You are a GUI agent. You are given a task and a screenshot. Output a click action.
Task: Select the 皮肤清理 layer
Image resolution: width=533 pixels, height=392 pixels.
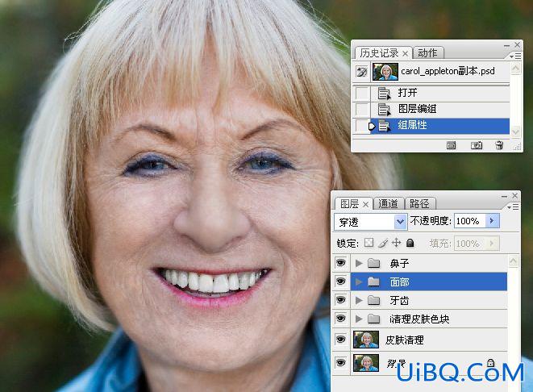pos(429,340)
